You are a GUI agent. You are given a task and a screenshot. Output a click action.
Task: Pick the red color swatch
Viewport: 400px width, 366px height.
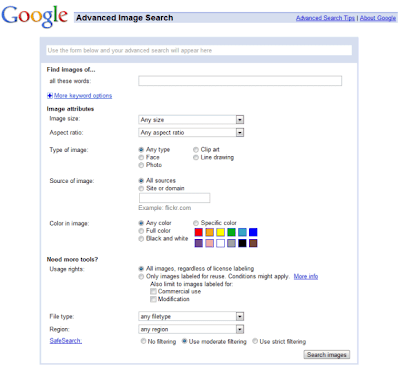click(199, 232)
